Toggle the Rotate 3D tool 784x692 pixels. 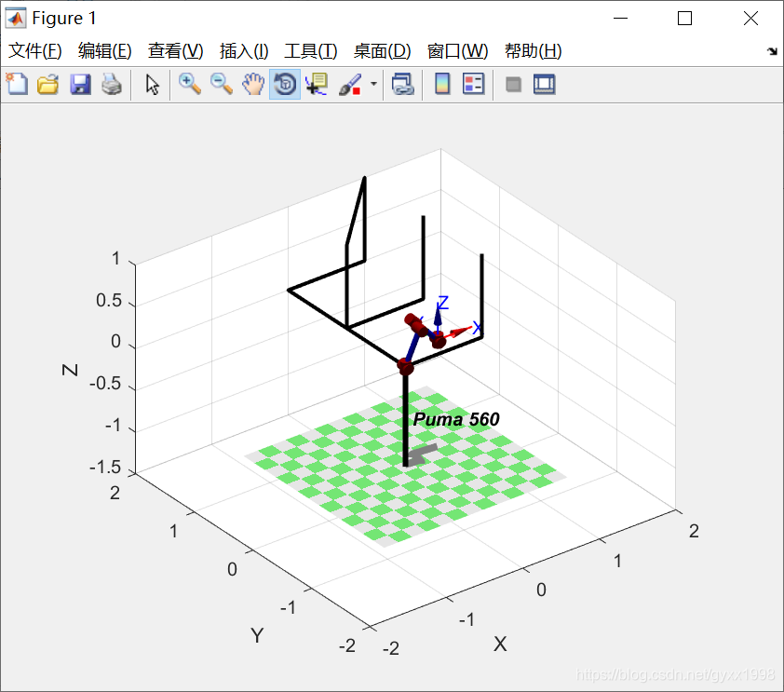[285, 84]
